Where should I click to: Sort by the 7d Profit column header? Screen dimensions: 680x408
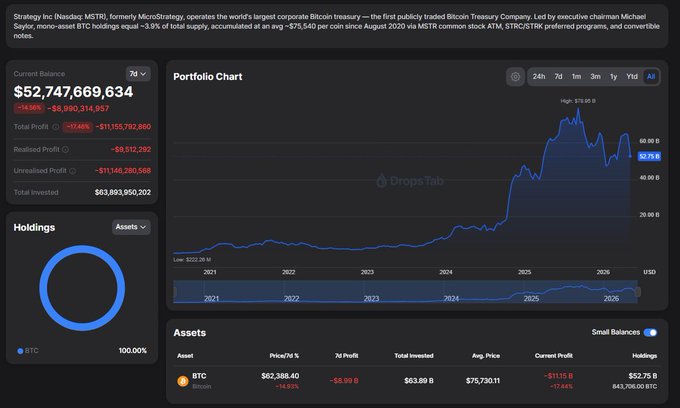click(347, 356)
